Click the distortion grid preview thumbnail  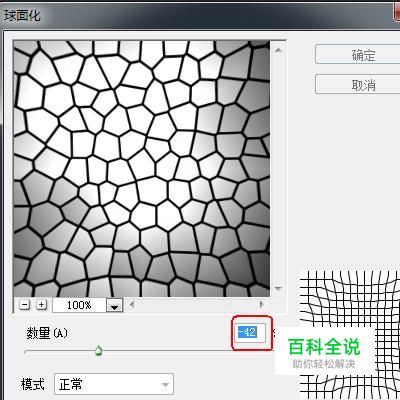[x=350, y=335]
